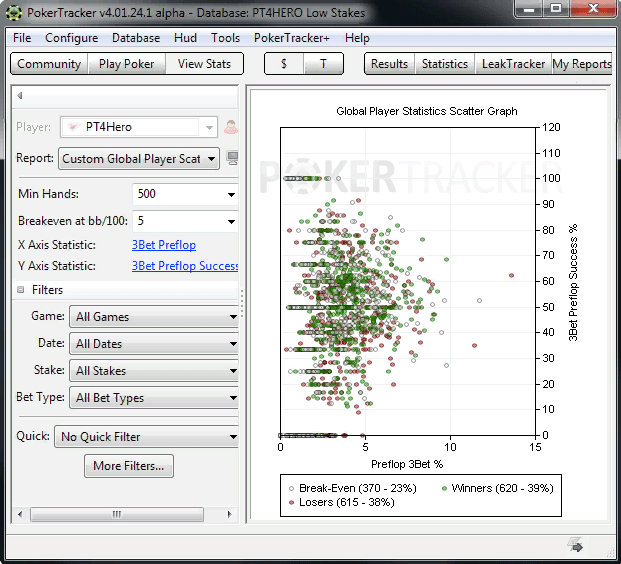Image resolution: width=621 pixels, height=564 pixels.
Task: Open the Player dropdown showing PT4Hero
Action: click(x=139, y=127)
